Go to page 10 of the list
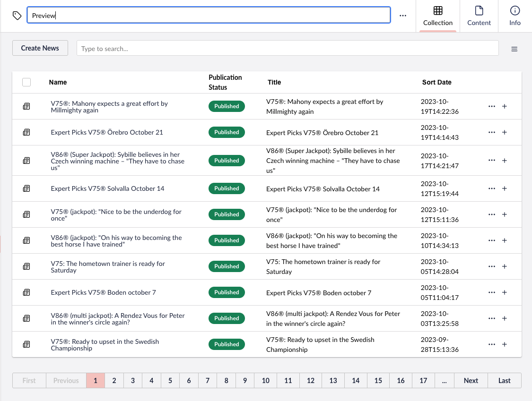The width and height of the screenshot is (532, 401). (265, 380)
